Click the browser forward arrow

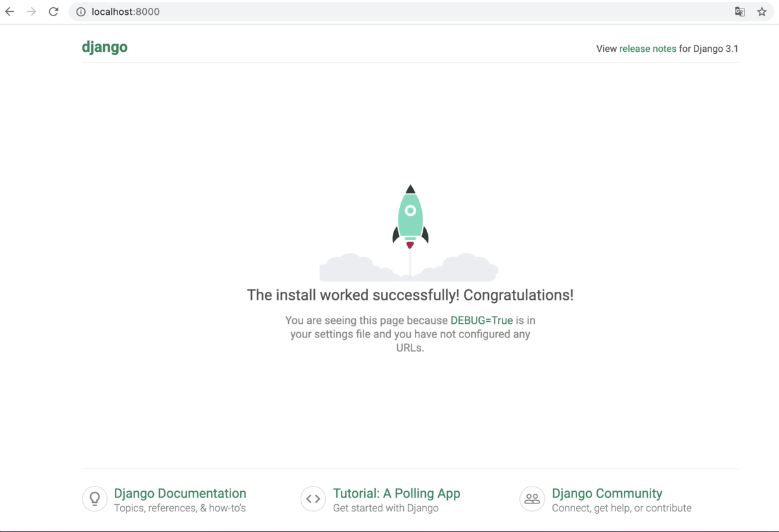tap(31, 12)
